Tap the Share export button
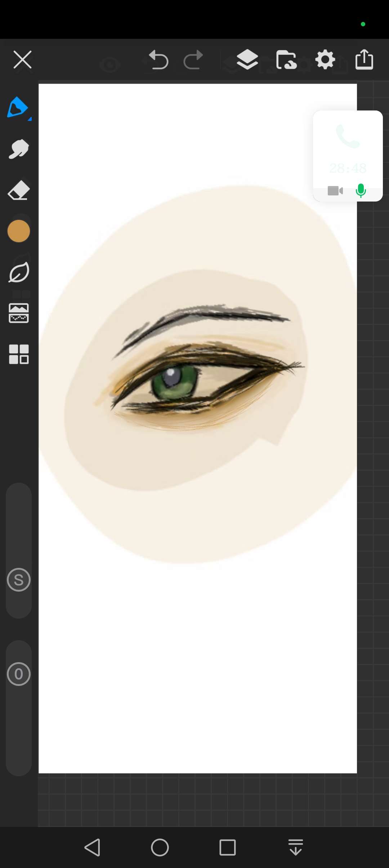Image resolution: width=389 pixels, height=868 pixels. tap(364, 60)
